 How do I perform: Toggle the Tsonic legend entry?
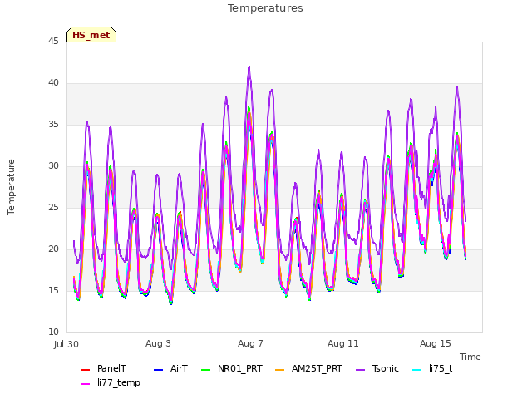coord(377,369)
